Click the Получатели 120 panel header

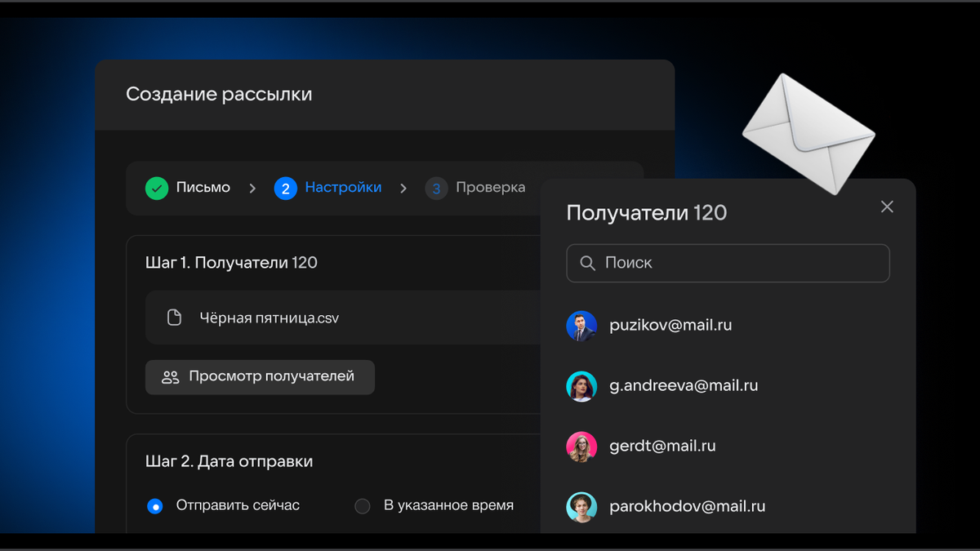point(646,212)
